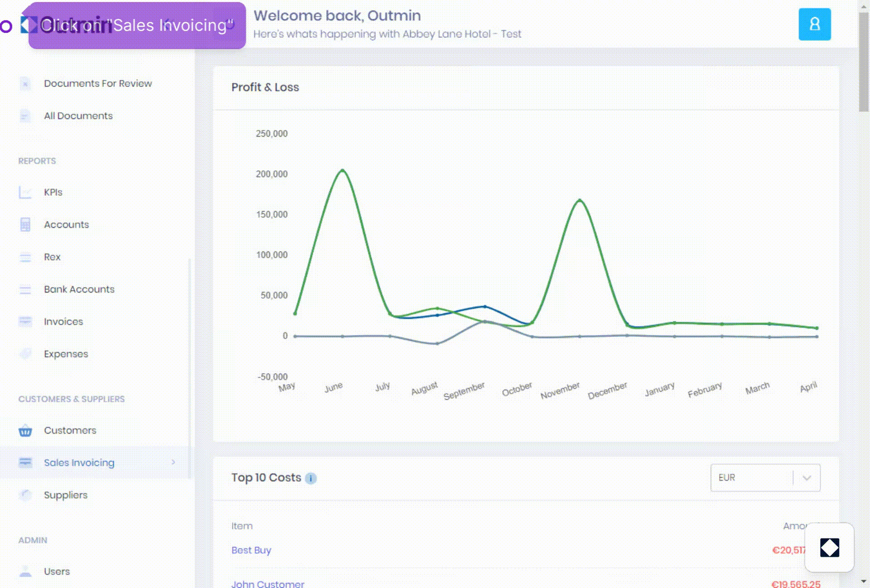Open Users admin page

coord(57,572)
